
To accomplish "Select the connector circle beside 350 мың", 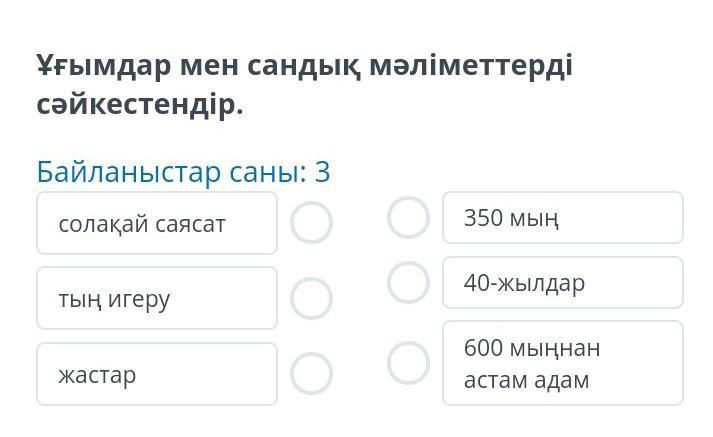I will point(408,217).
